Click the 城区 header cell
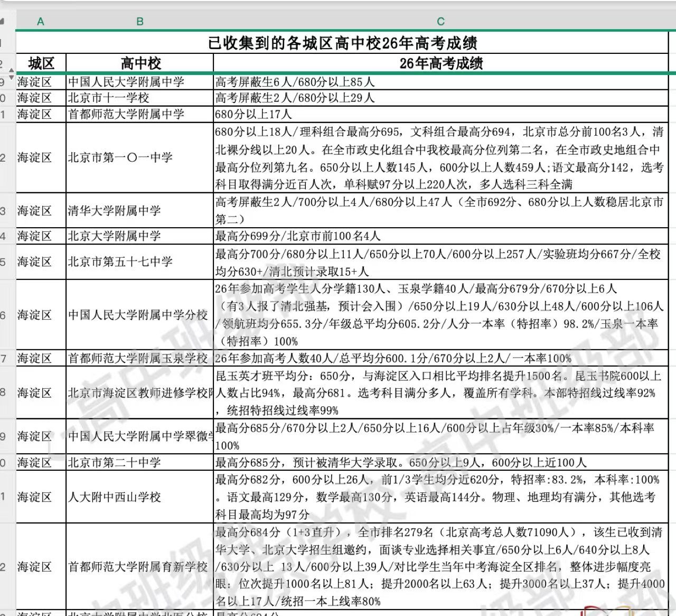 coord(41,63)
